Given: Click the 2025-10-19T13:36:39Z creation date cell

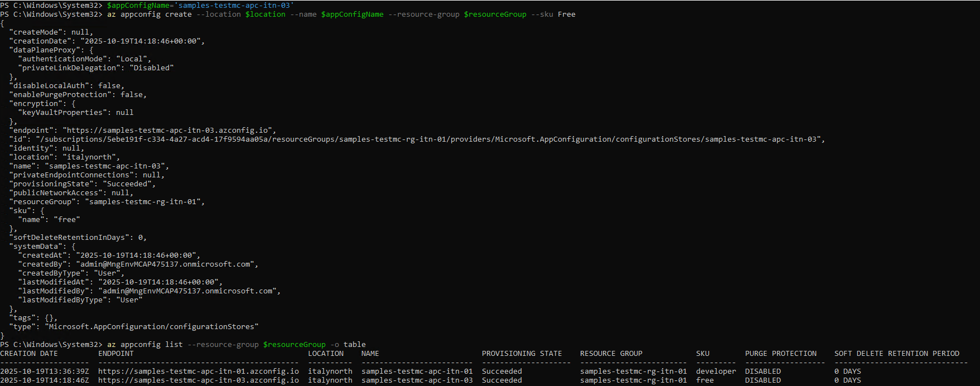Looking at the screenshot, I should 44,371.
